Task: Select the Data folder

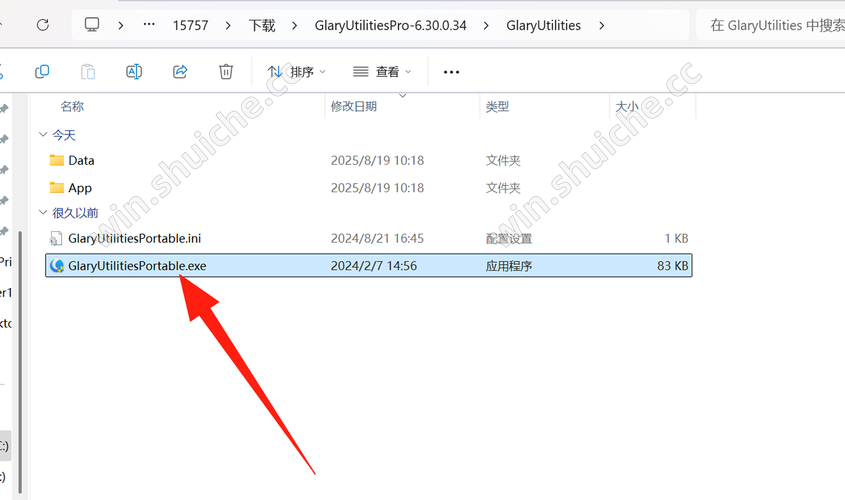Action: [x=81, y=161]
